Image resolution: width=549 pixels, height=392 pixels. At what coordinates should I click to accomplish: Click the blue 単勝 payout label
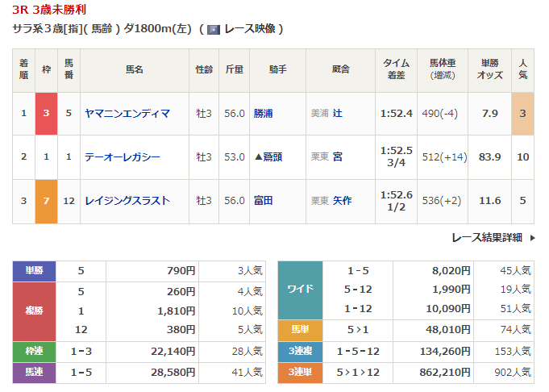coord(34,271)
